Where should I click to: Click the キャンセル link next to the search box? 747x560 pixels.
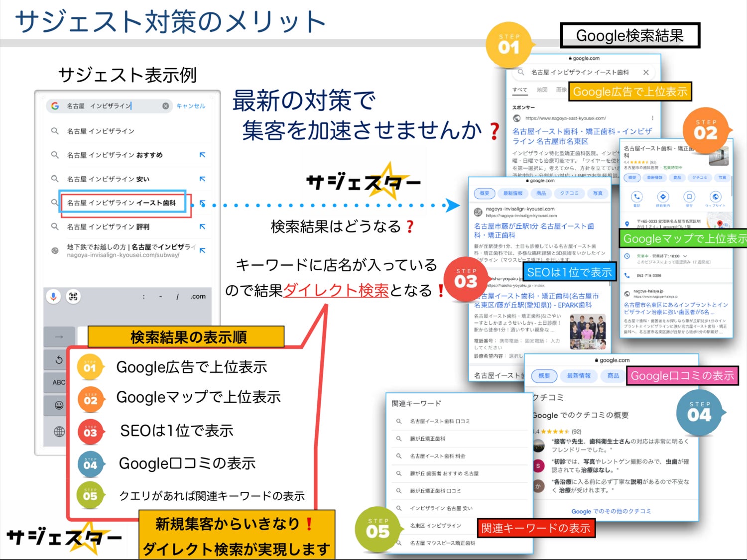[190, 106]
